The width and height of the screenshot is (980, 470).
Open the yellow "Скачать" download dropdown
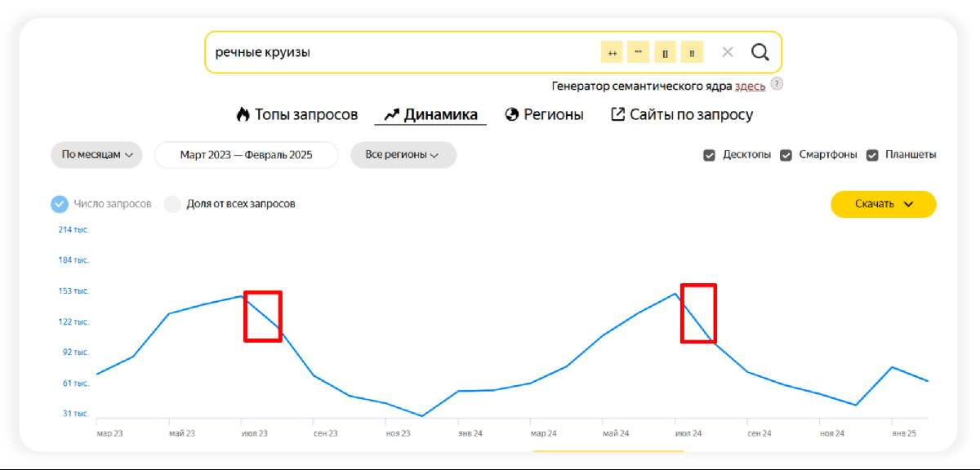click(x=884, y=204)
